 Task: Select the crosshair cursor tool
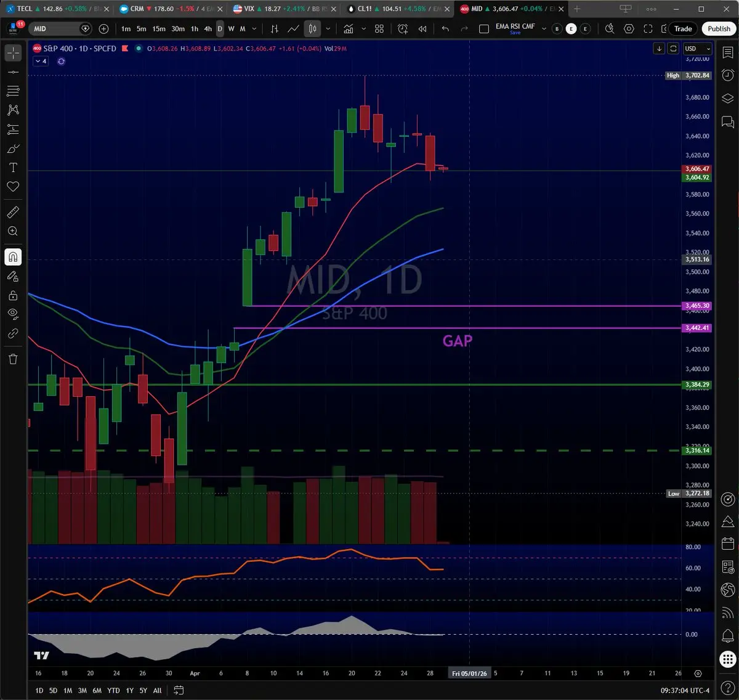pos(13,53)
